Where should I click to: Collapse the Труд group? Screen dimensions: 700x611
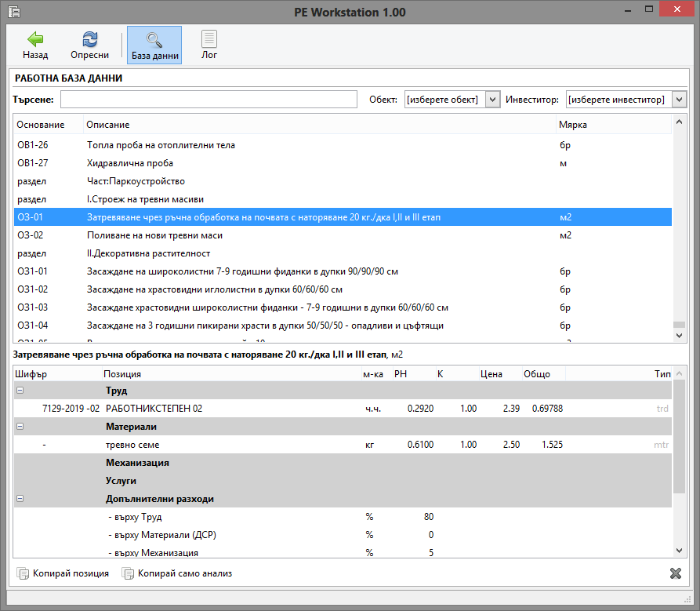(20, 391)
